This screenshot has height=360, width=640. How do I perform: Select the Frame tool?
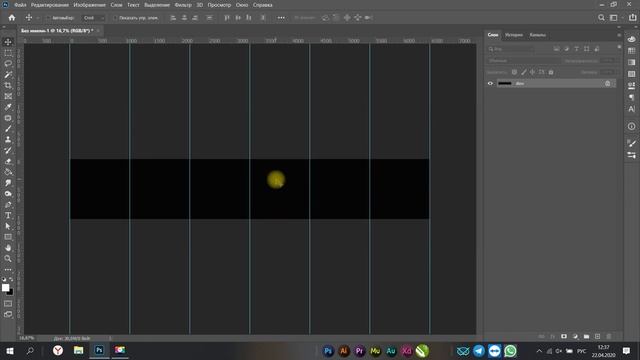click(x=8, y=96)
